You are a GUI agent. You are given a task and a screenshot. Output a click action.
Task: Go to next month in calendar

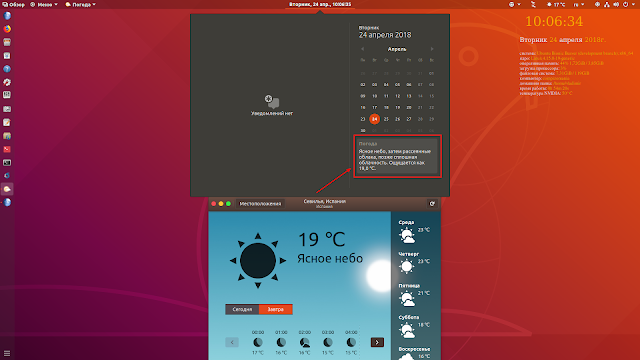tap(432, 49)
